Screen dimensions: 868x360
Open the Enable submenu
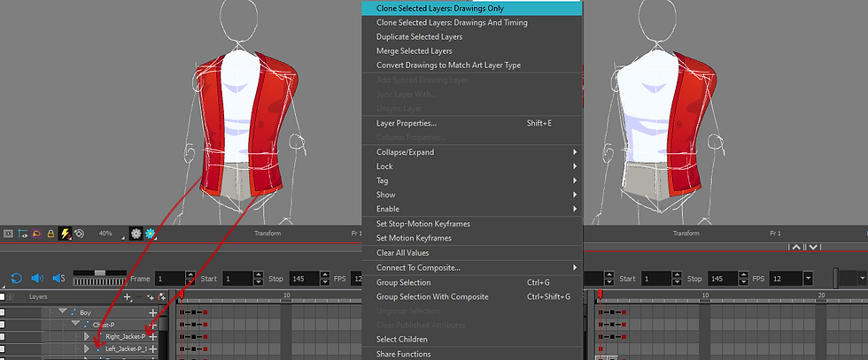(x=471, y=209)
